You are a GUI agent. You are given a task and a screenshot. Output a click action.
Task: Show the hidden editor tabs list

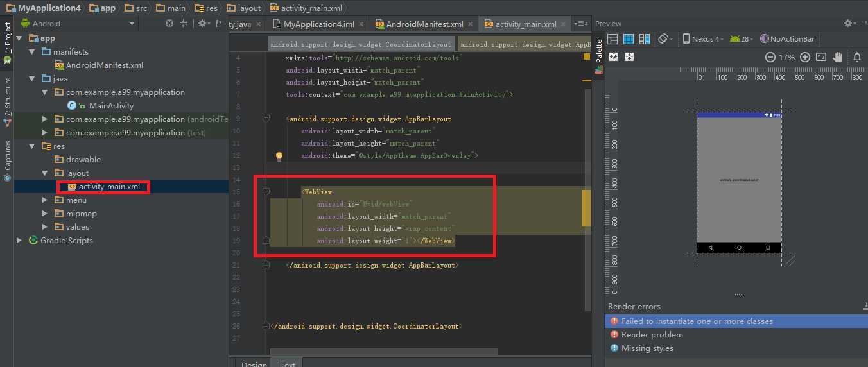[x=581, y=24]
